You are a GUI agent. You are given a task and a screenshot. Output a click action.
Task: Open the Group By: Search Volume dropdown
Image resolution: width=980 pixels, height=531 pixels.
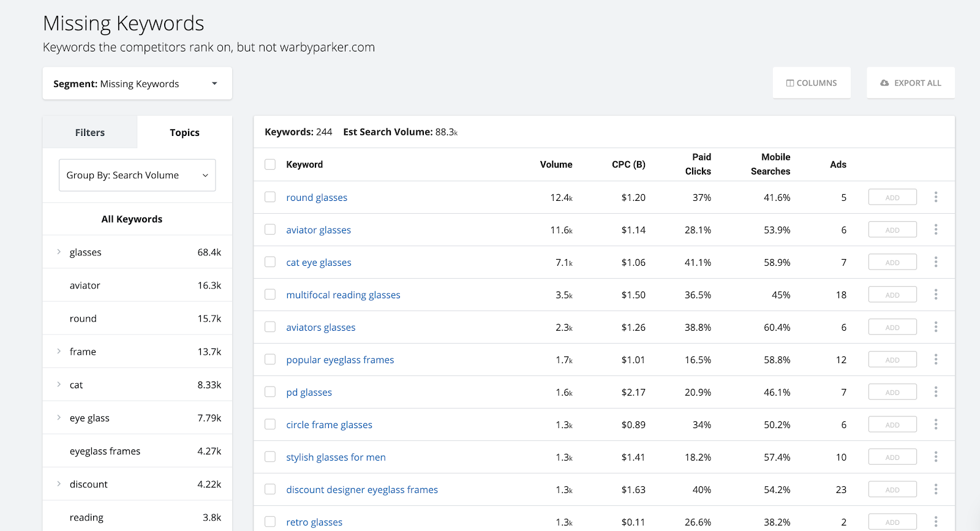pos(137,175)
